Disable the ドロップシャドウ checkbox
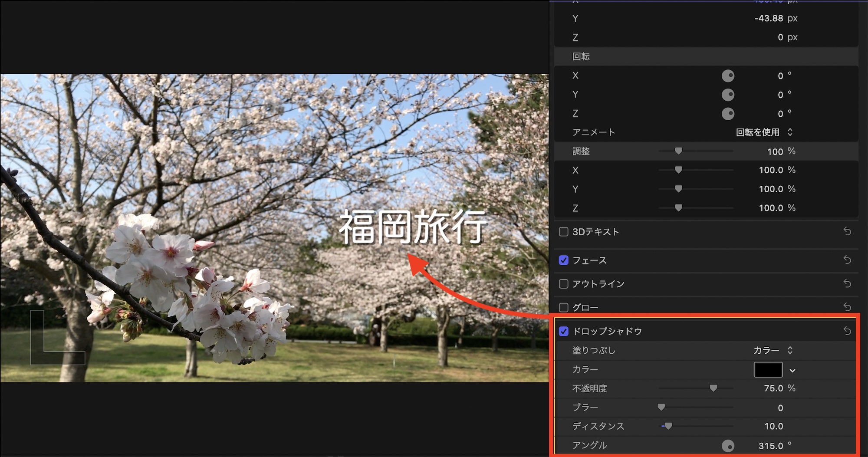The height and width of the screenshot is (457, 868). tap(564, 331)
